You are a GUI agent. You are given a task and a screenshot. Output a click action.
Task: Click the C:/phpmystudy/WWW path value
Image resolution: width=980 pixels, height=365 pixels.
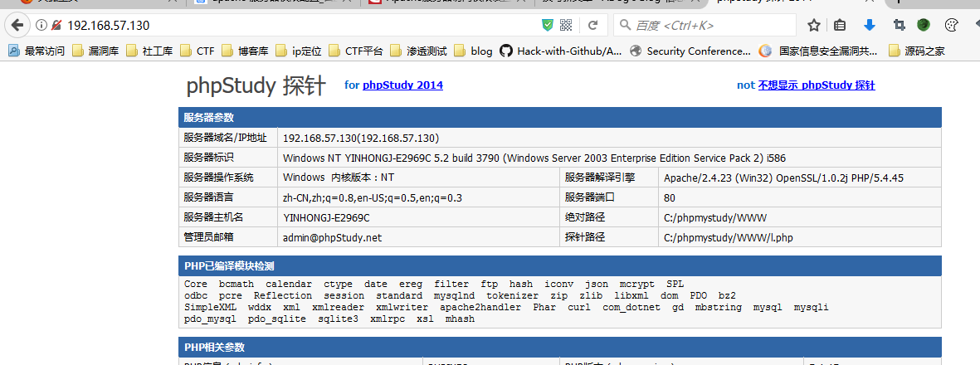[715, 218]
